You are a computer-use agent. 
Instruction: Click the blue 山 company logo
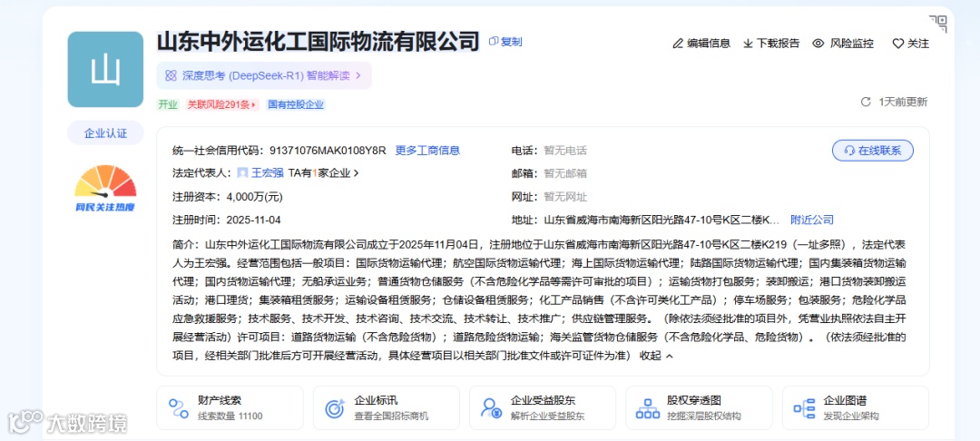105,69
